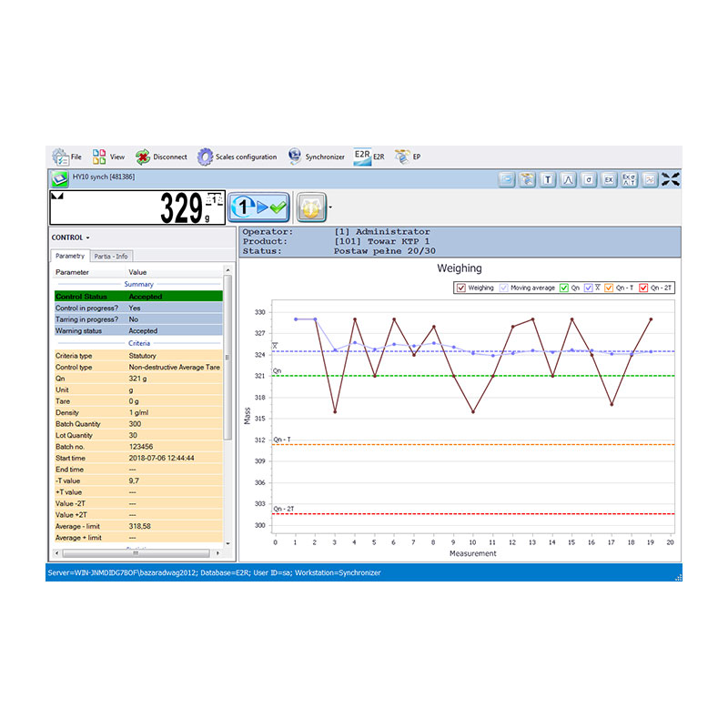Show the distribution curve icon
728x728 pixels.
[568, 180]
